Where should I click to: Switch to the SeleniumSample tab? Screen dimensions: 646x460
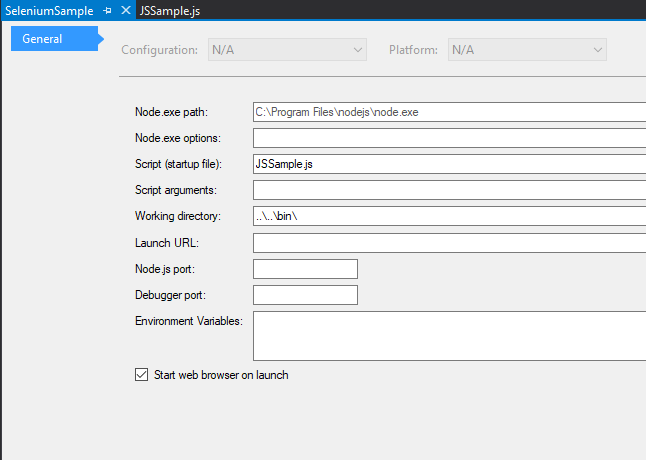click(49, 10)
